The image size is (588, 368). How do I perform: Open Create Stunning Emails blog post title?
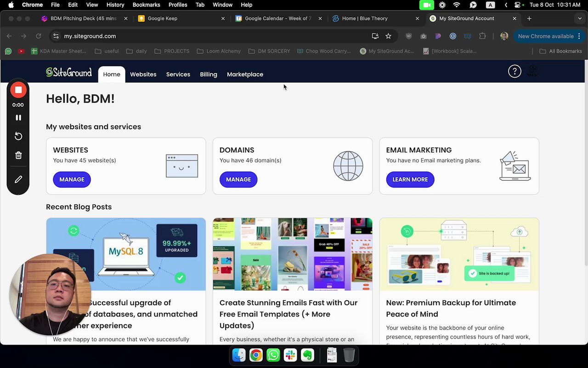288,314
